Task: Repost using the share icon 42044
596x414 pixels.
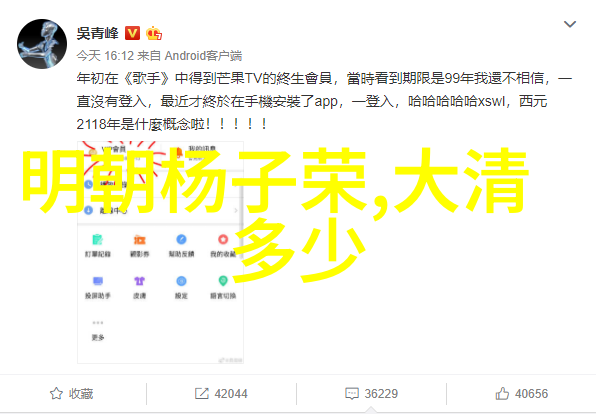Action: [x=221, y=393]
